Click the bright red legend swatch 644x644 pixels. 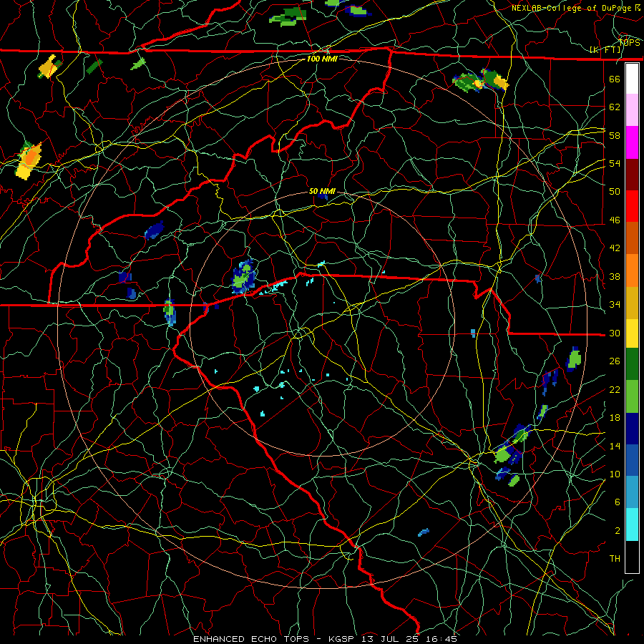pos(632,206)
